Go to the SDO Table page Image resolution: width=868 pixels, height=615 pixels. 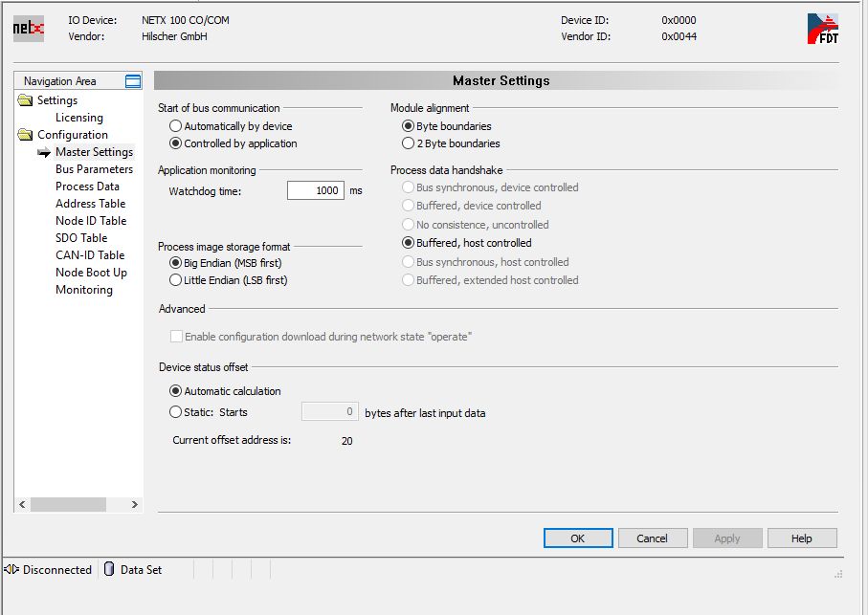81,238
